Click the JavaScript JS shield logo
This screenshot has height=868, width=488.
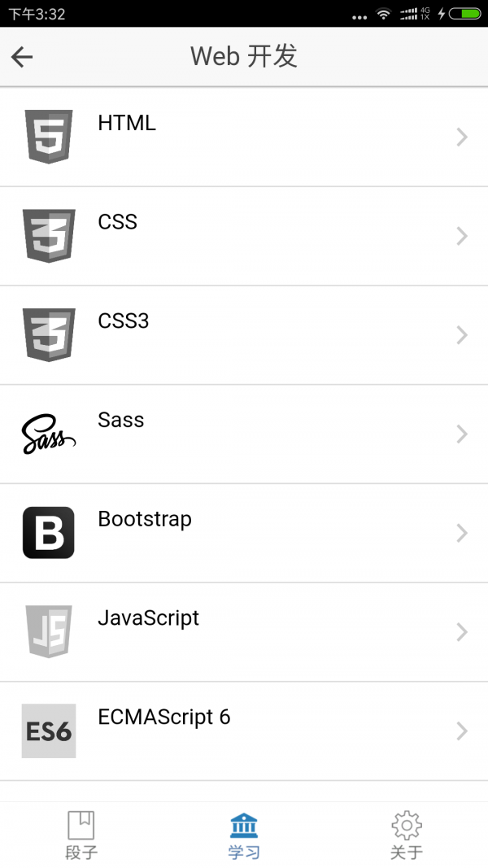point(49,631)
